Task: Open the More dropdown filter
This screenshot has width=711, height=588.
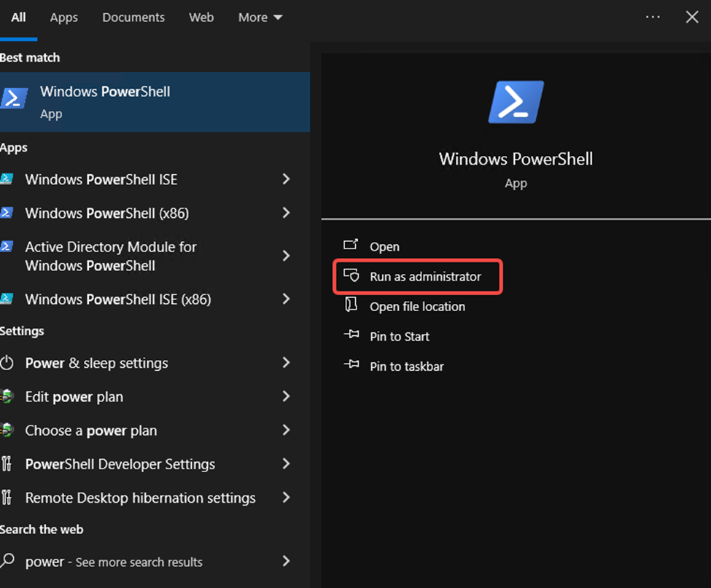Action: [260, 17]
